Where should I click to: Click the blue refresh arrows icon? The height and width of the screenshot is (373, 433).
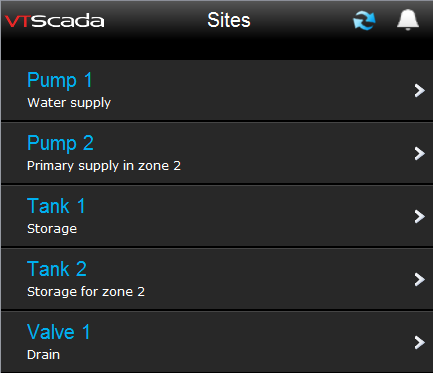tap(364, 20)
